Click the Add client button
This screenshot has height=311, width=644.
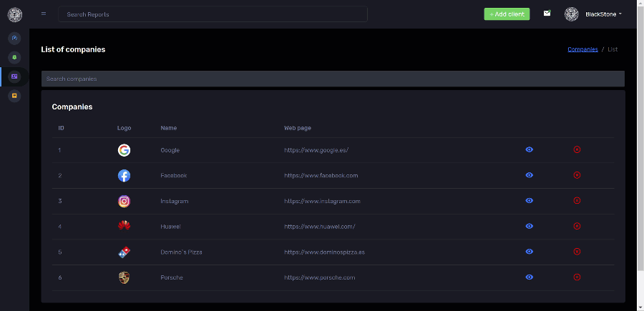coord(507,14)
